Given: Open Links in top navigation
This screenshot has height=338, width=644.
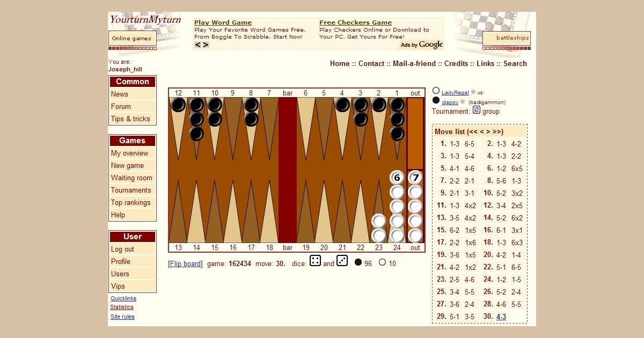Looking at the screenshot, I should pos(486,63).
